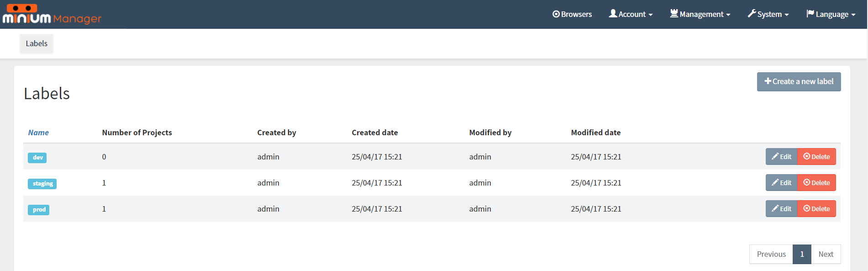Edit the prod label

(781, 208)
